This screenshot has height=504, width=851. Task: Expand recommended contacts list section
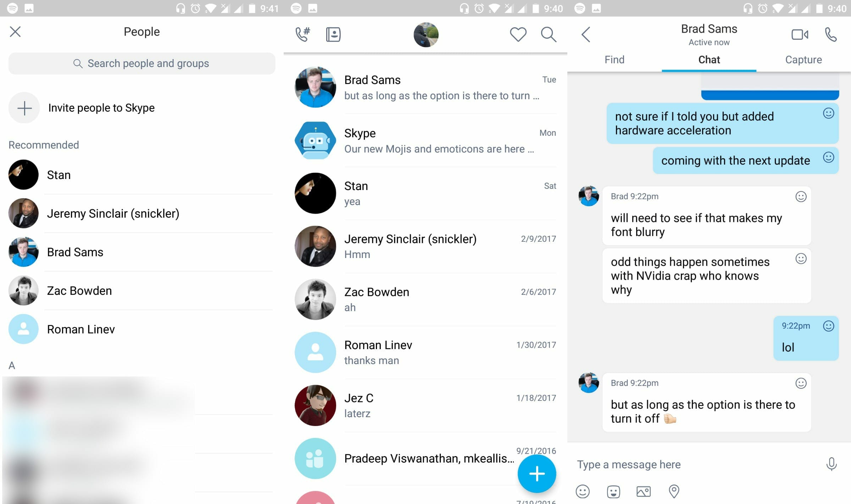click(x=44, y=145)
